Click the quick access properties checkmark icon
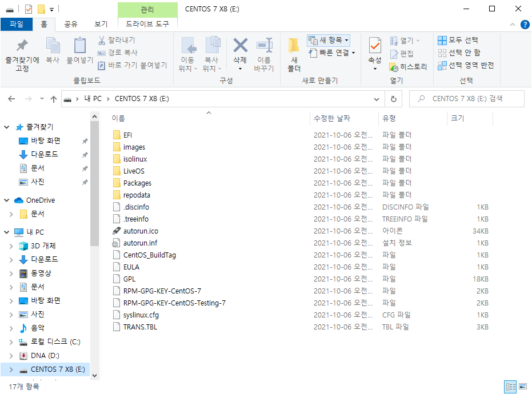Image resolution: width=532 pixels, height=394 pixels. point(29,9)
